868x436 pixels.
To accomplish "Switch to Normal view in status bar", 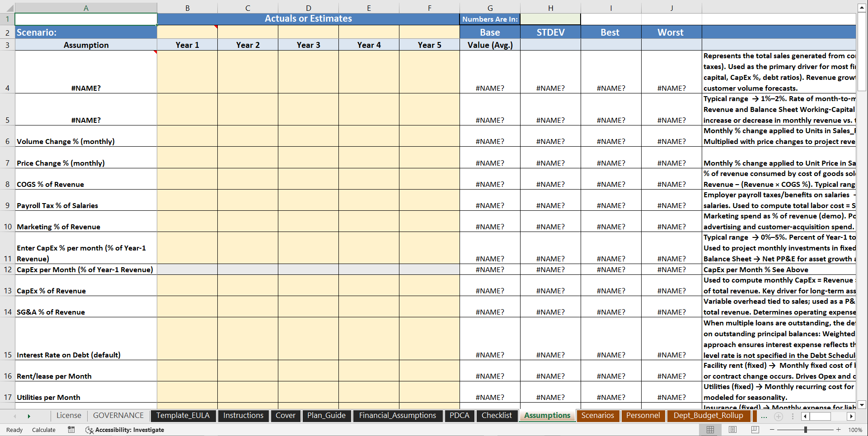I will click(x=710, y=430).
